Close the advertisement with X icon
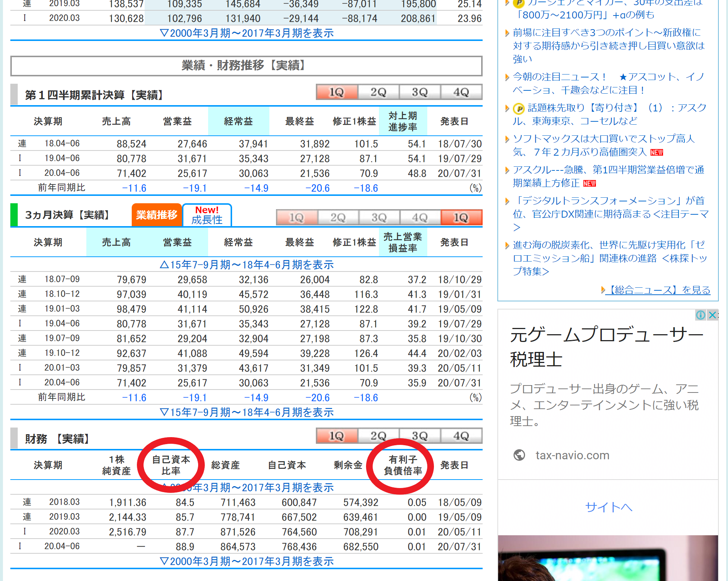The width and height of the screenshot is (728, 581). point(712,315)
